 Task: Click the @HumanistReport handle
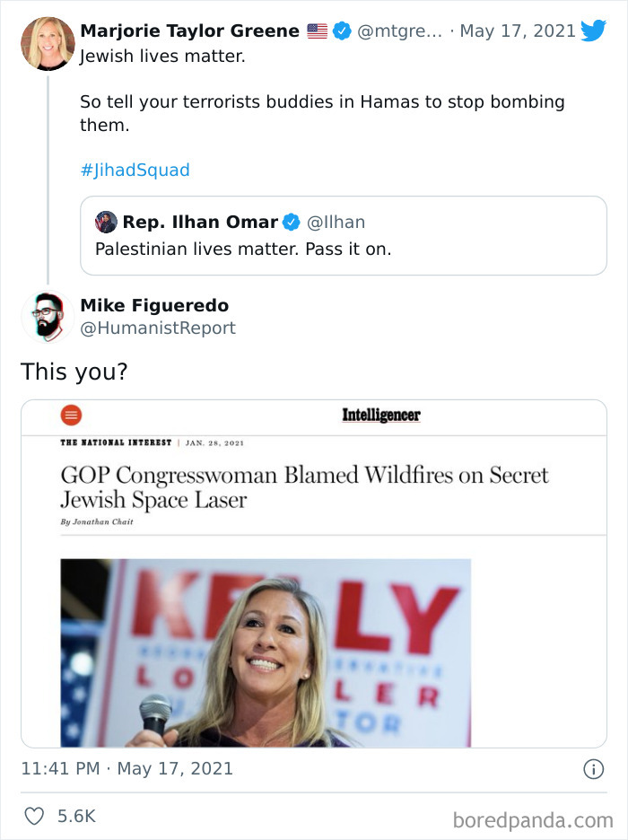pos(158,328)
